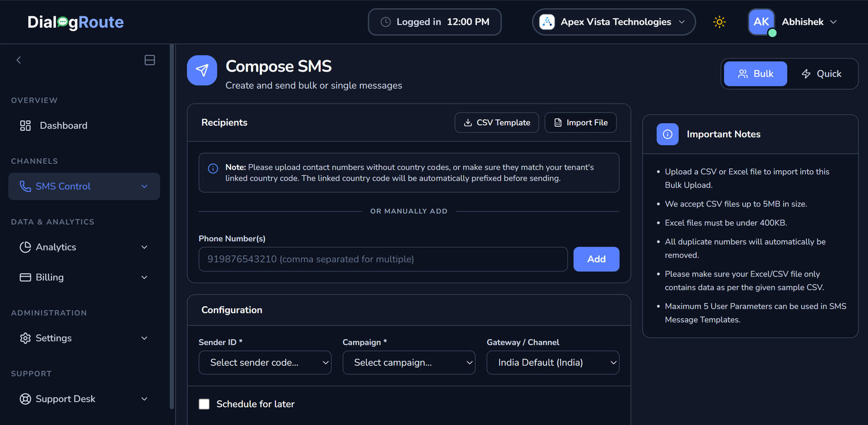The width and height of the screenshot is (868, 425).
Task: Open Dashboard in the sidebar
Action: [x=84, y=126]
